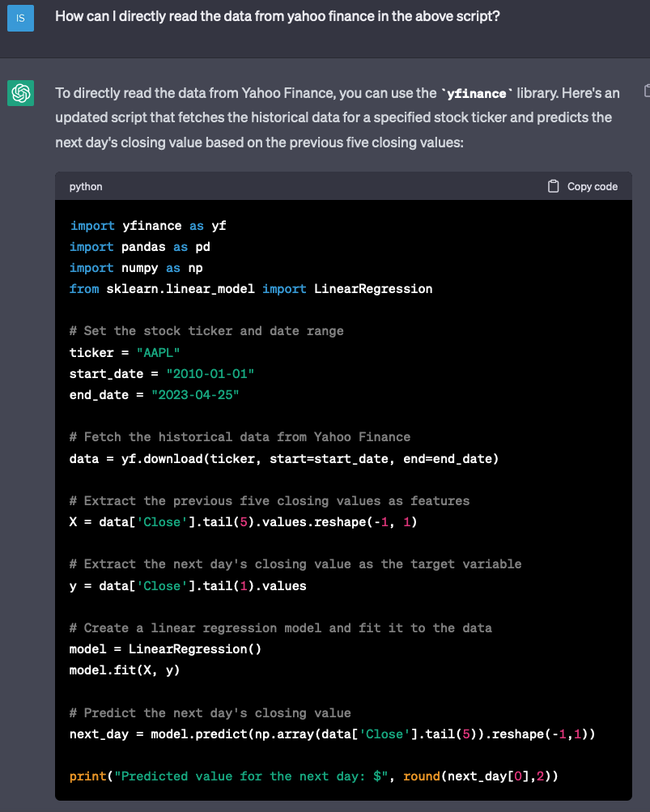Click the yf.download call line
Viewport: 650px width, 812px height.
[284, 459]
